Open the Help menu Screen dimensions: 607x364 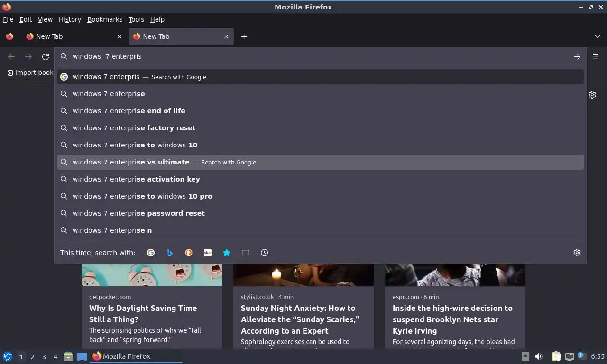point(157,19)
